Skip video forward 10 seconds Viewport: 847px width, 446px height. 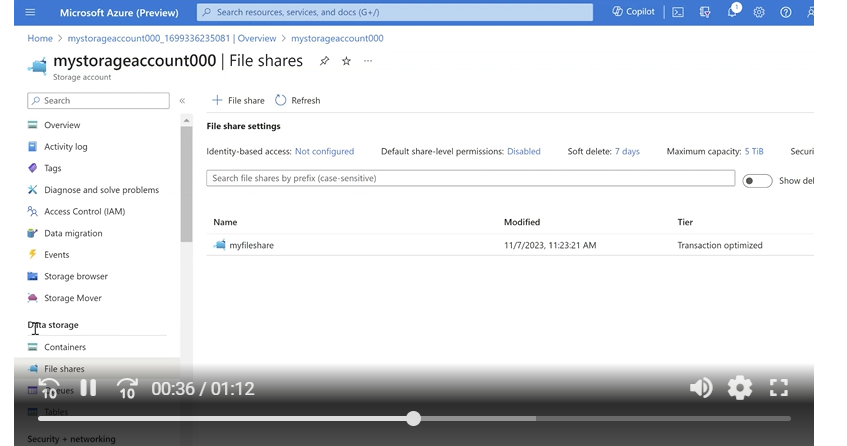(x=127, y=388)
